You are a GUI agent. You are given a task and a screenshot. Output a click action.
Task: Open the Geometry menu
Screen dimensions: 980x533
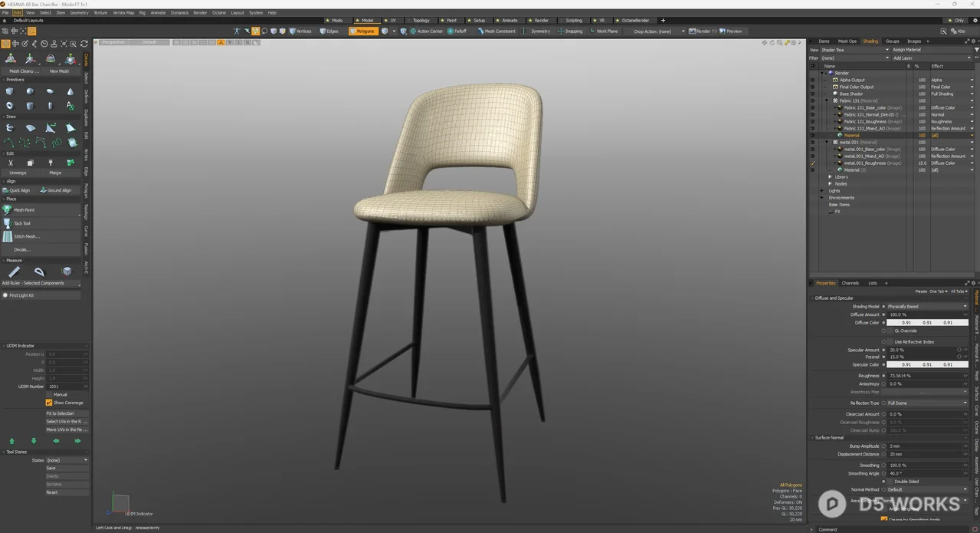pos(80,13)
